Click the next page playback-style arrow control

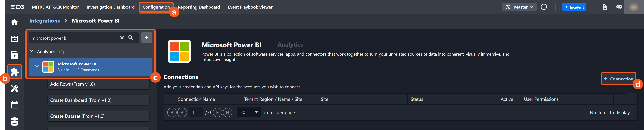[x=217, y=112]
